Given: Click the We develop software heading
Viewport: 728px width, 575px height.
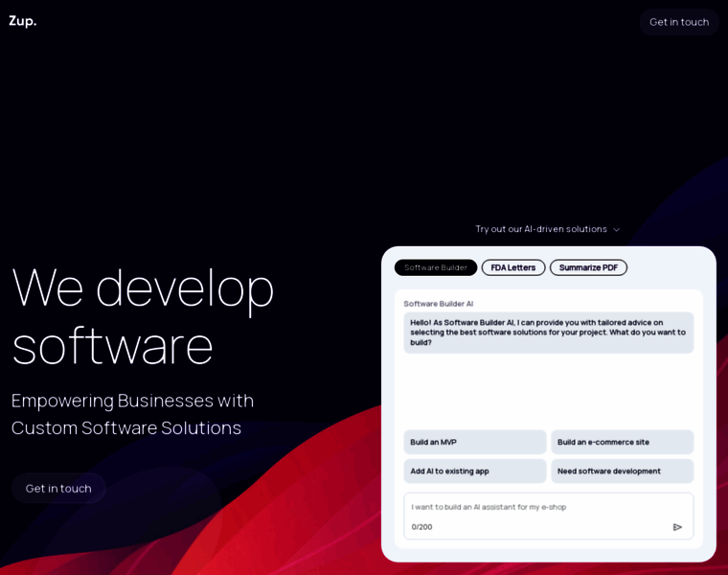Looking at the screenshot, I should [x=143, y=315].
